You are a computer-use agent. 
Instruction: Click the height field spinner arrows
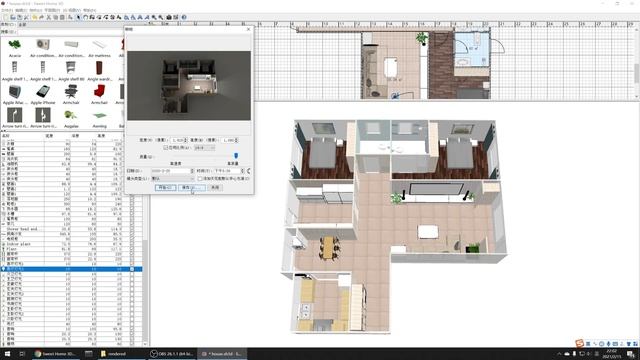(237, 140)
